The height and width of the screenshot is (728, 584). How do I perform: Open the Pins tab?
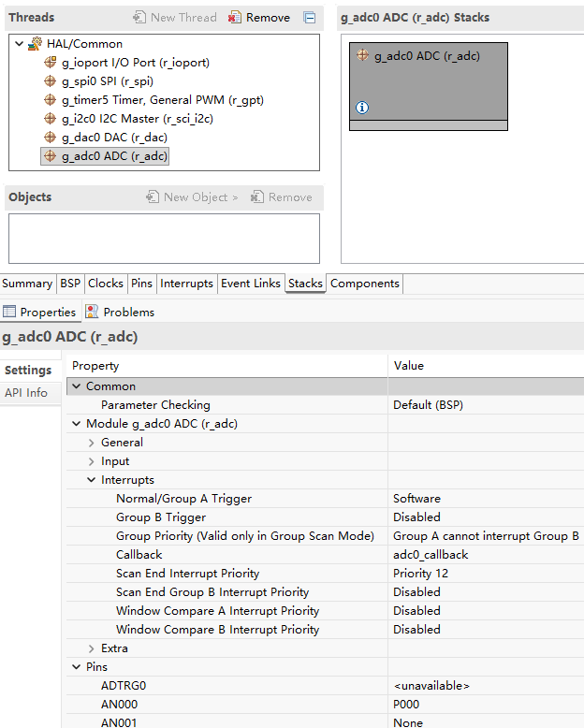pyautogui.click(x=141, y=284)
